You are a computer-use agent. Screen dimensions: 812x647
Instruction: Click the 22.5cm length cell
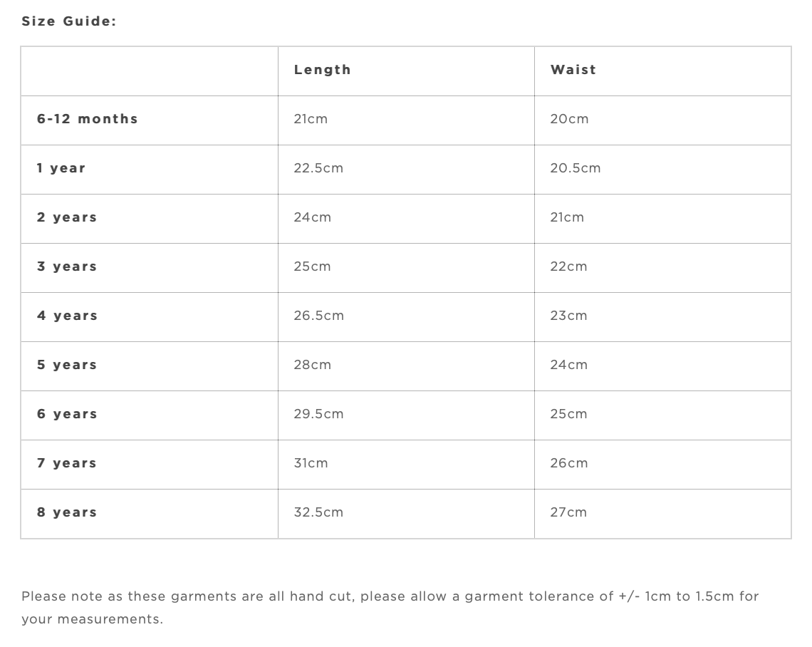tap(318, 168)
